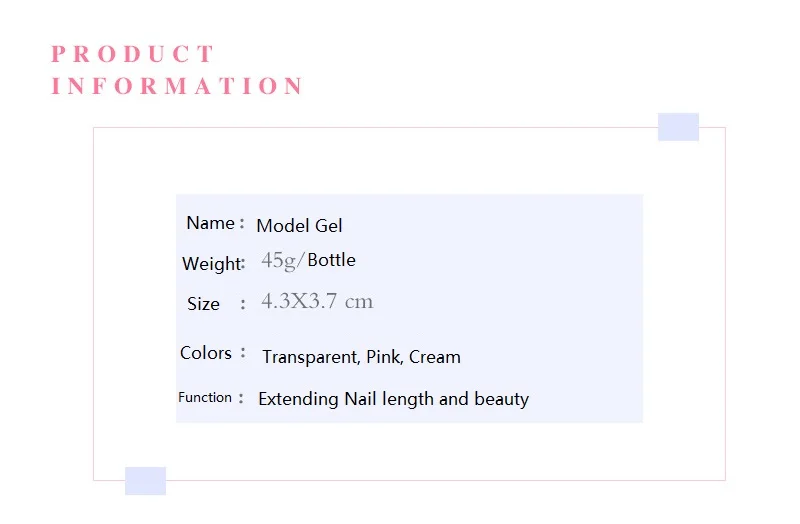Screen dimensions: 800x524
Task: Click the 4.3X3.7 cm size value
Action: click(317, 301)
